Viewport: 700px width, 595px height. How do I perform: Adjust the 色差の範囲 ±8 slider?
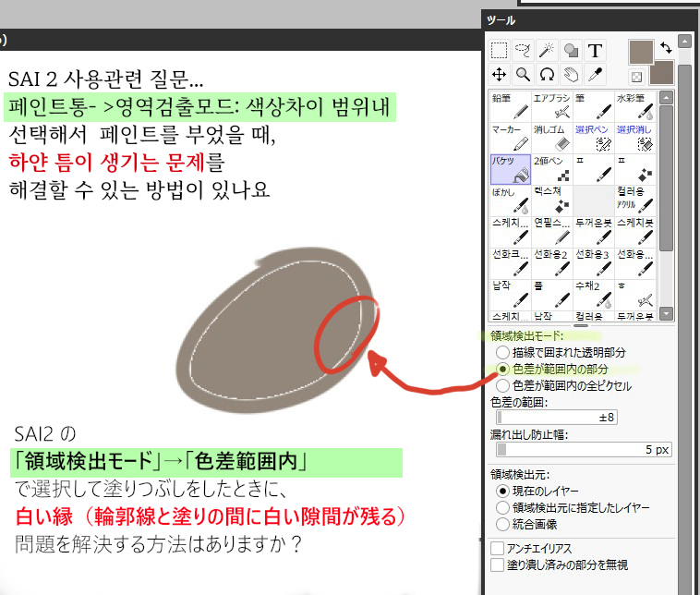coord(557,418)
